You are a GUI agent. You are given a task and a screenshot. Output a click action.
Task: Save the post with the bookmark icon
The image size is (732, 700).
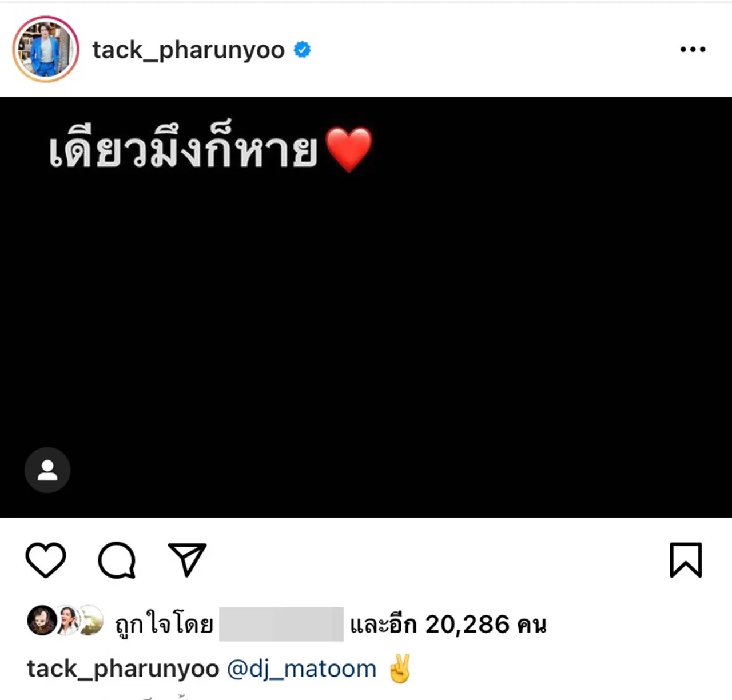[686, 560]
